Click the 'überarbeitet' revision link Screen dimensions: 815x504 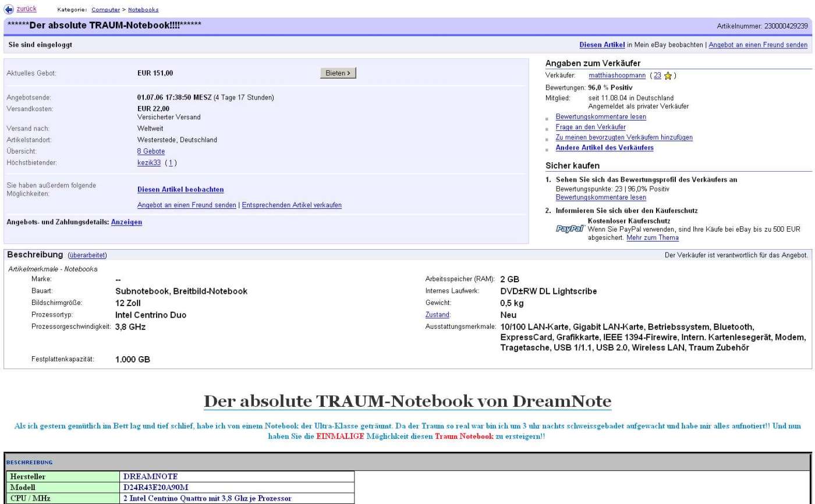coord(87,255)
